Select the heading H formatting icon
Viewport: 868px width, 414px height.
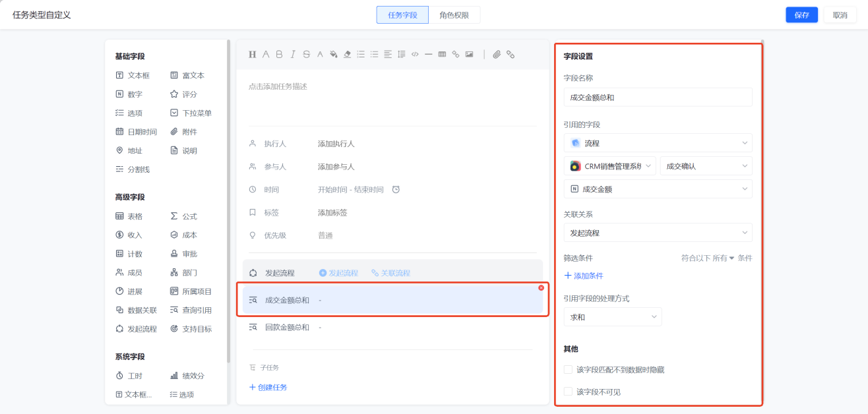tap(252, 55)
